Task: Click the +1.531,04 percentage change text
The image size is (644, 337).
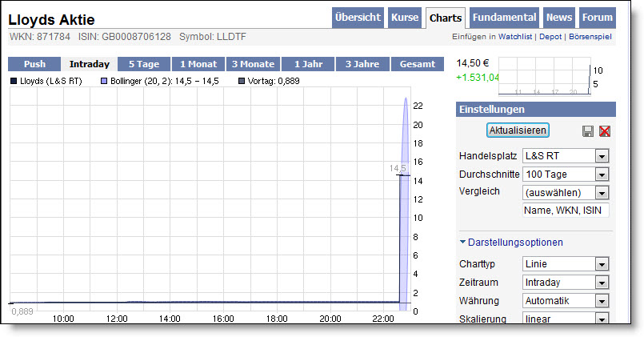Action: (478, 78)
